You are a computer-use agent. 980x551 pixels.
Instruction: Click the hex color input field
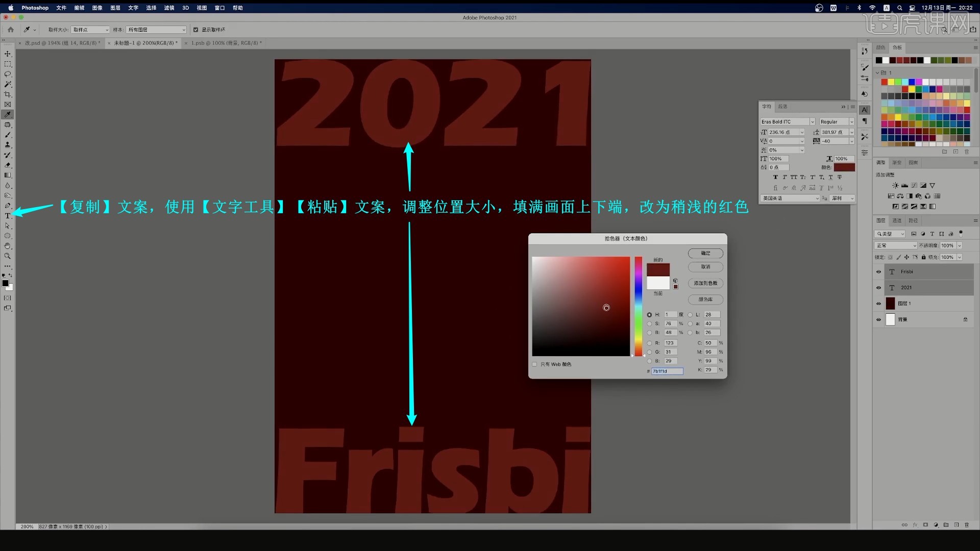pos(667,371)
